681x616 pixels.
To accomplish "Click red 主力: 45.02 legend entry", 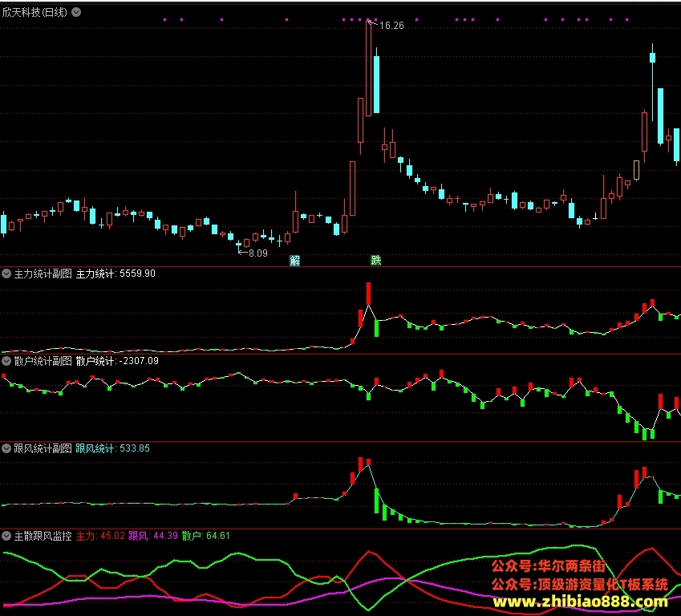I will pyautogui.click(x=100, y=536).
